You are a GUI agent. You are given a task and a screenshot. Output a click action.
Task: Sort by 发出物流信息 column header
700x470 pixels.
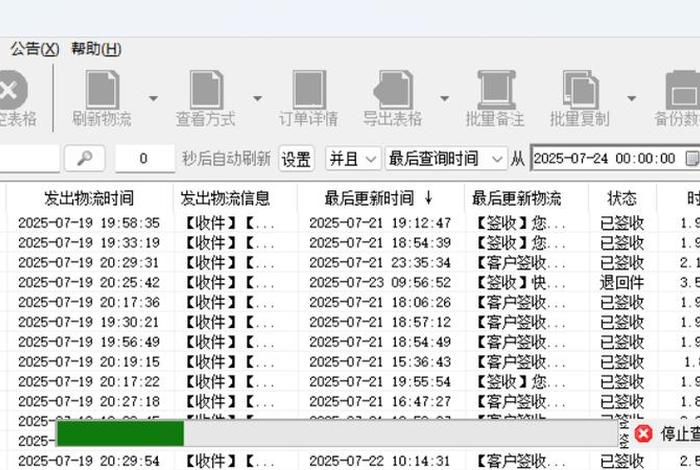coord(235,198)
